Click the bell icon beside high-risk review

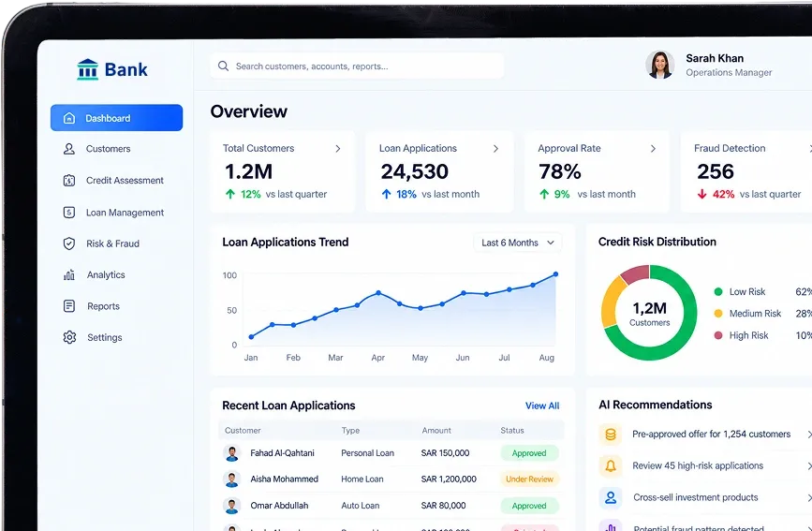611,465
